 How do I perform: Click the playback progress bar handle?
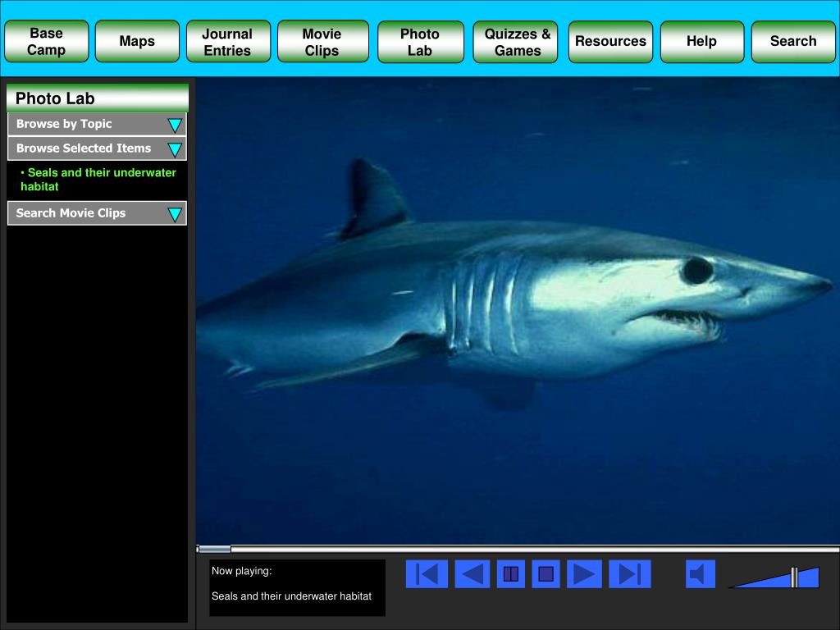pyautogui.click(x=214, y=549)
